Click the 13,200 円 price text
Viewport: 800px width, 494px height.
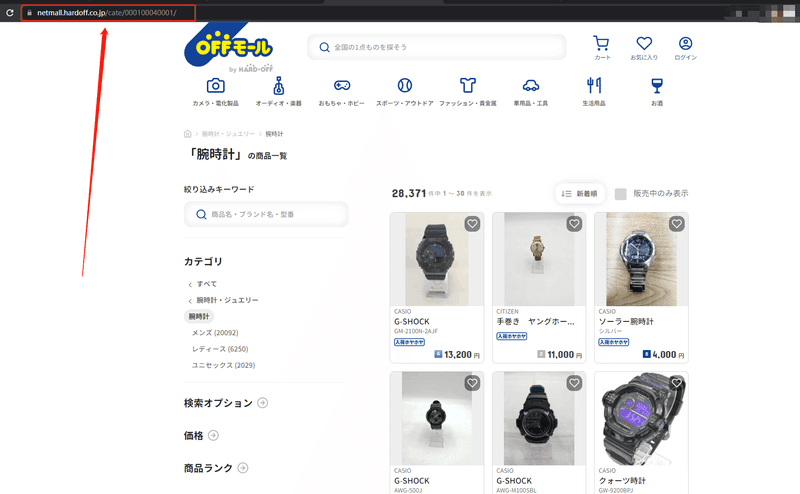(x=462, y=355)
